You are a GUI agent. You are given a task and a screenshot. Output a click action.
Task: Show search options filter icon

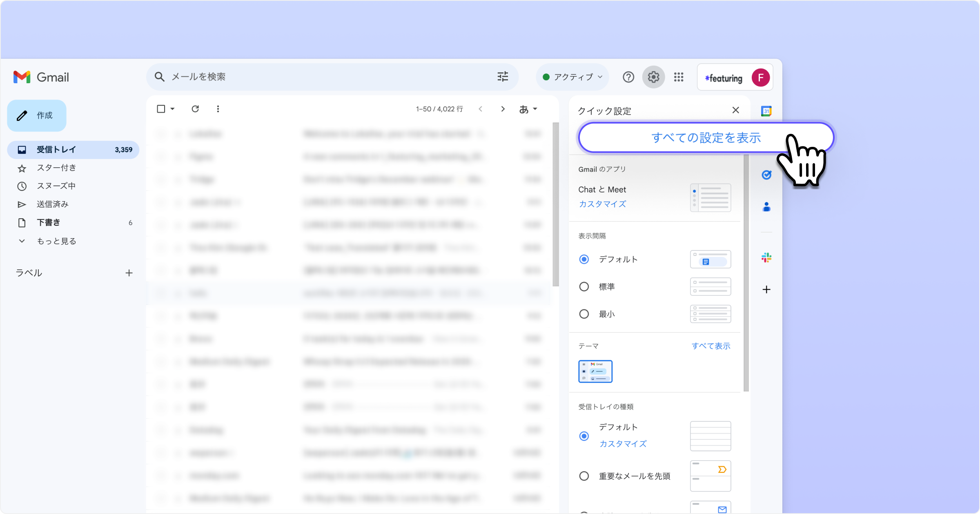pyautogui.click(x=503, y=77)
